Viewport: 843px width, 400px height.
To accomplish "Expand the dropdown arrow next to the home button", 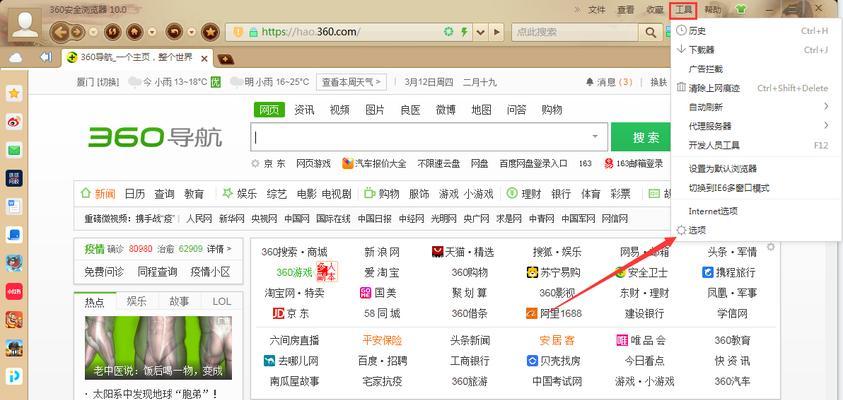I will (x=152, y=32).
